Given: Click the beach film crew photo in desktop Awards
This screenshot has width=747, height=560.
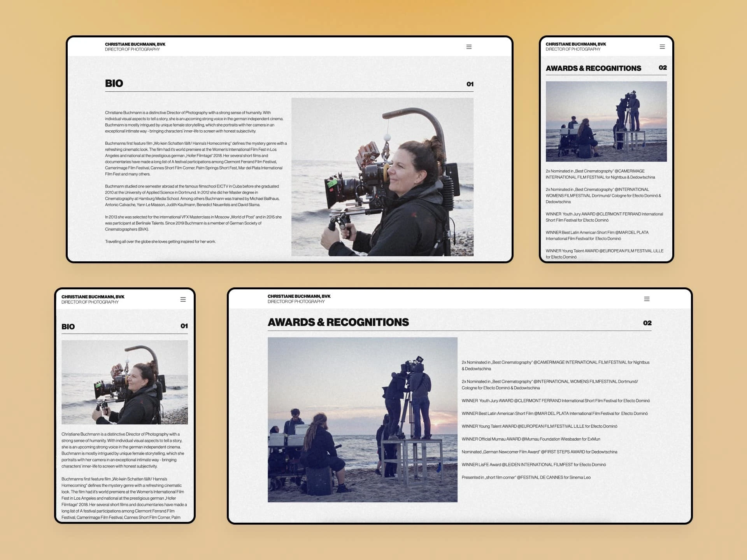Looking at the screenshot, I should point(362,420).
